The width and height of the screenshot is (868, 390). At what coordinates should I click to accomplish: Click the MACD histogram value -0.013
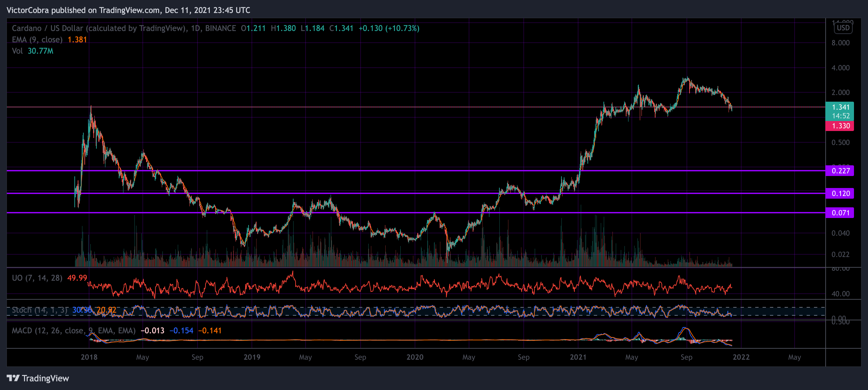coord(152,330)
